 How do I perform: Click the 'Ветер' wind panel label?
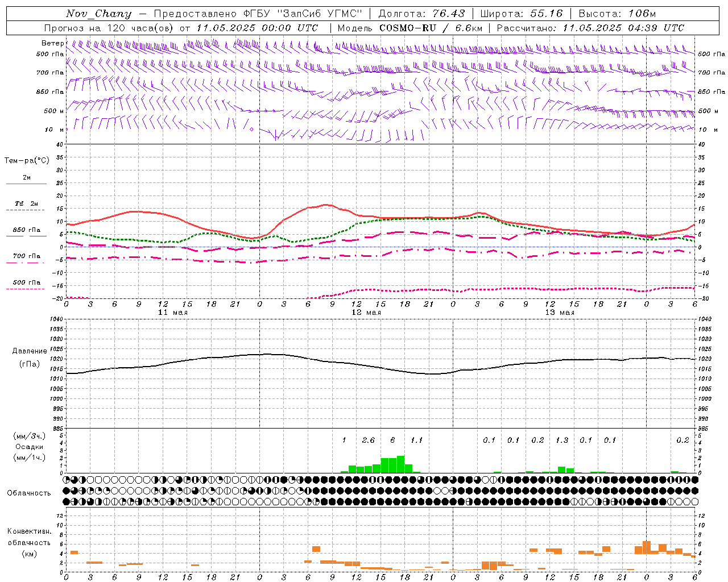[52, 43]
